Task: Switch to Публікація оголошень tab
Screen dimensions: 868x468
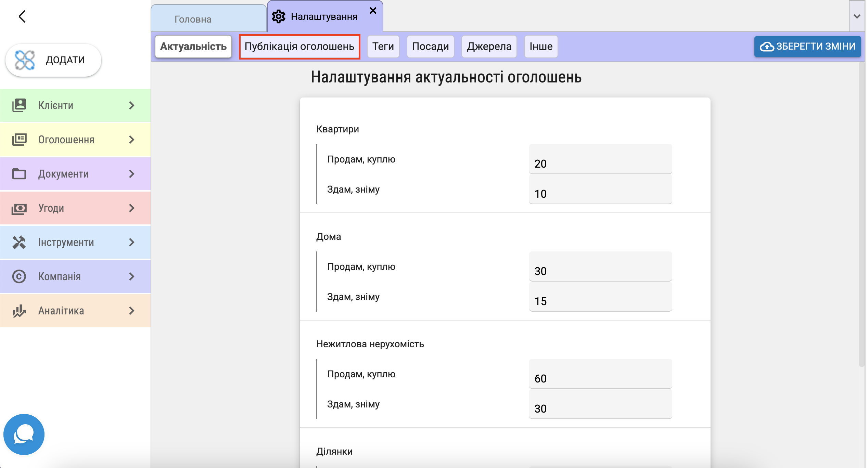Action: [299, 47]
